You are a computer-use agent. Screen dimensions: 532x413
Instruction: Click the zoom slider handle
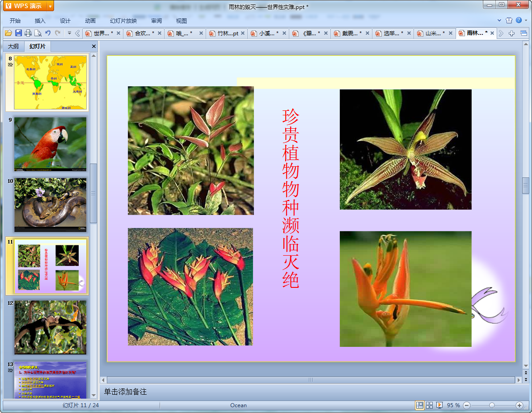(492, 405)
